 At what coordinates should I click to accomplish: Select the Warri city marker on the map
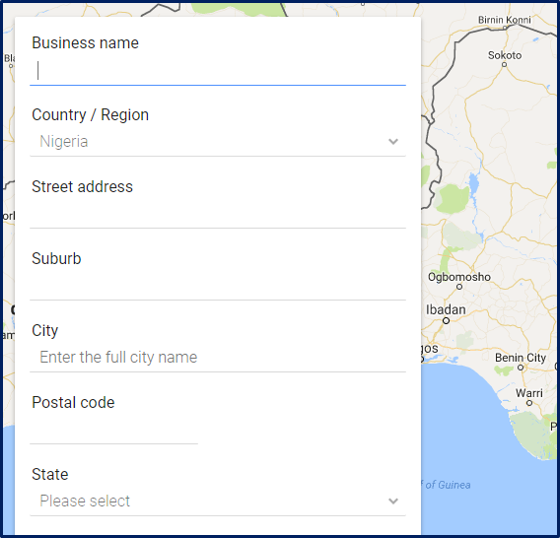(529, 403)
